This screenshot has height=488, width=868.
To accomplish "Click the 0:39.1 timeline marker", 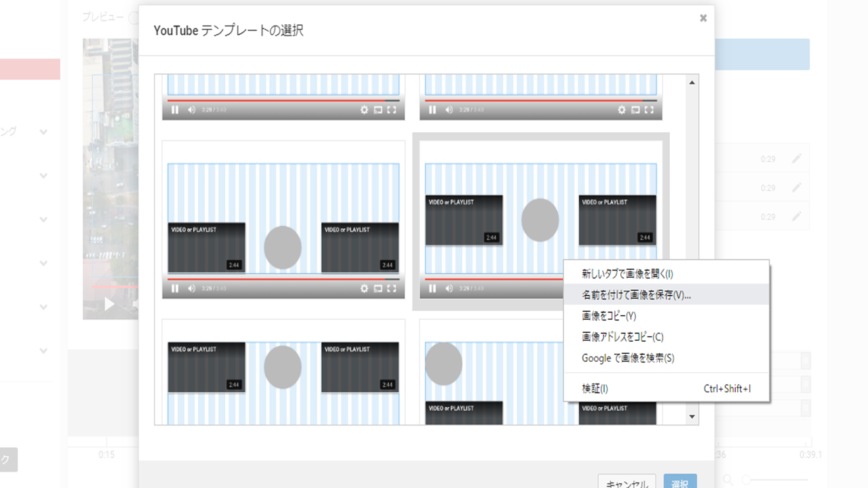I will [x=810, y=455].
